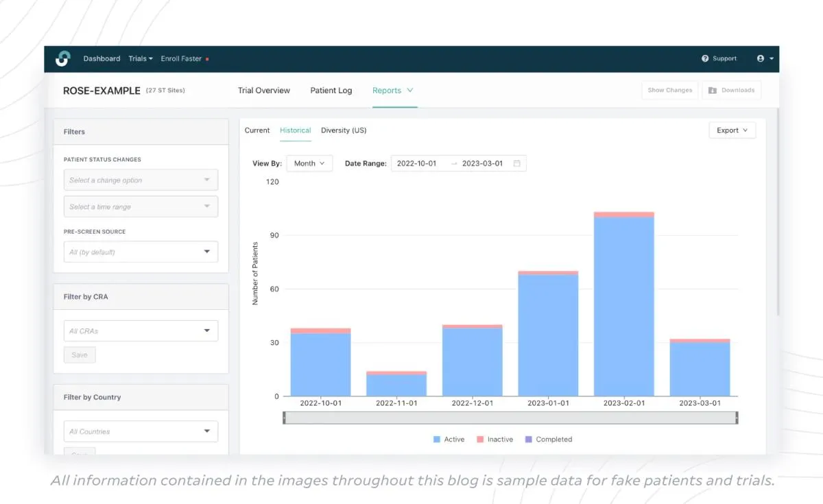823x504 pixels.
Task: Click the Support help icon
Action: click(705, 59)
